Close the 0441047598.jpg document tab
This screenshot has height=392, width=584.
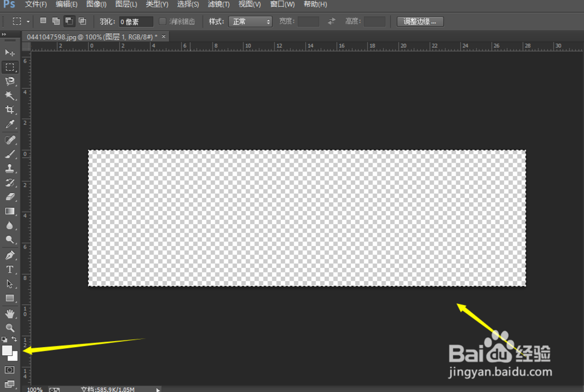164,36
